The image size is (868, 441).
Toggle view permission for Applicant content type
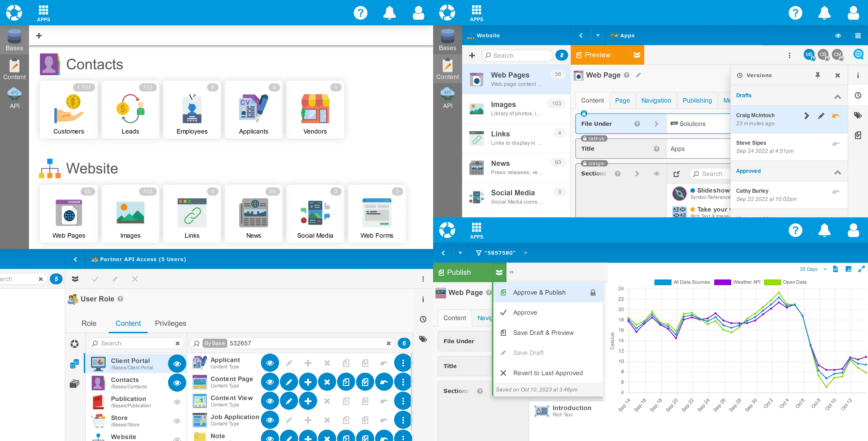coord(270,363)
